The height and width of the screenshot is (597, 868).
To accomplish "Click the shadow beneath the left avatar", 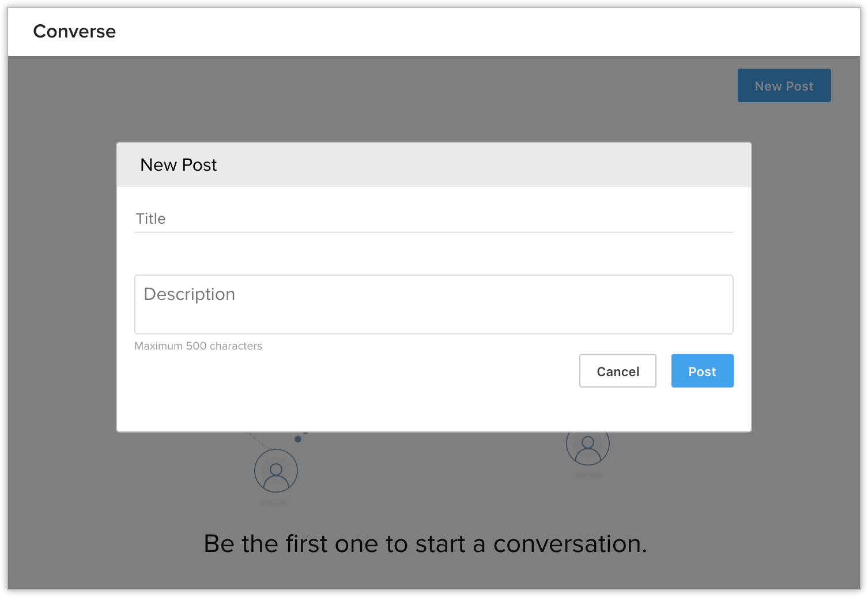I will point(276,503).
